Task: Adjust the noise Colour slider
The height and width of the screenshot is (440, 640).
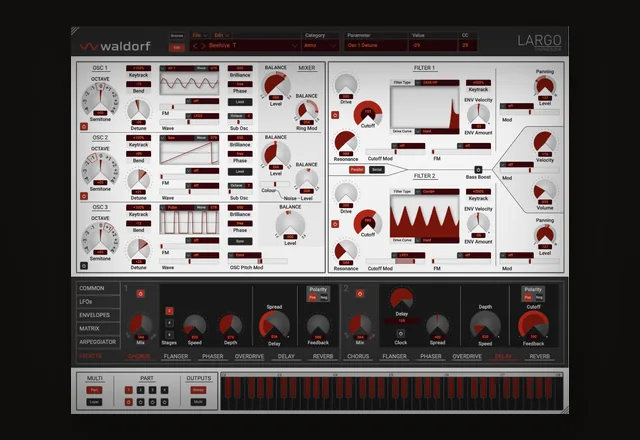Action: click(x=275, y=184)
